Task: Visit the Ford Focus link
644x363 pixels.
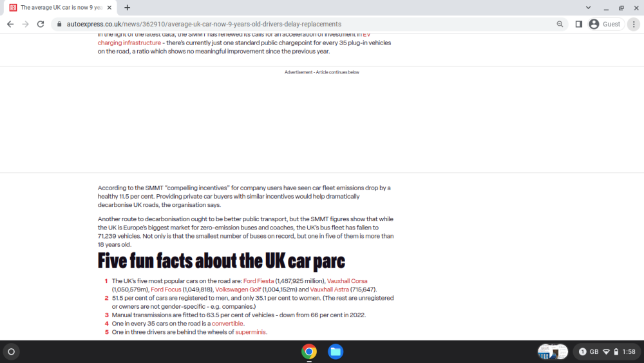Action: (166, 289)
